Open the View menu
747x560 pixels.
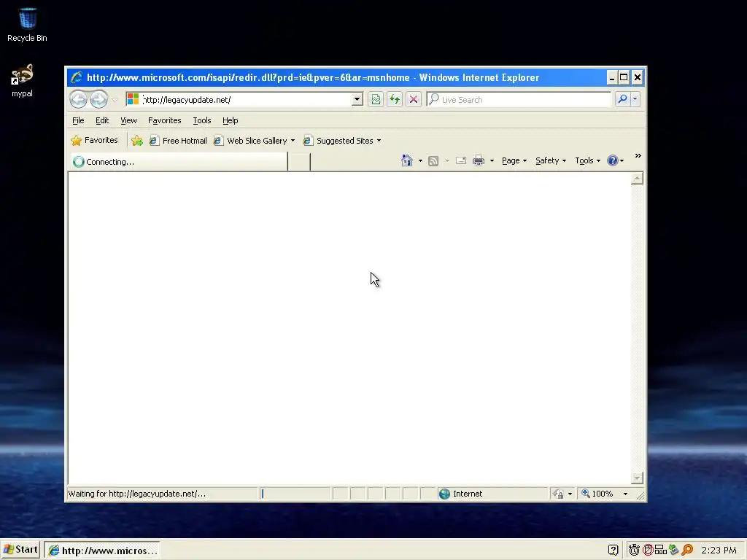click(x=128, y=120)
